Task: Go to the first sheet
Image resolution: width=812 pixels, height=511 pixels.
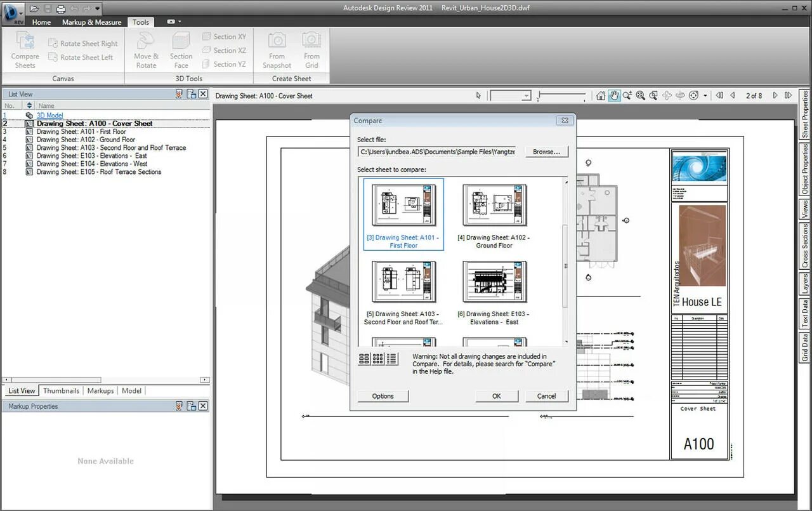Action: coord(719,96)
